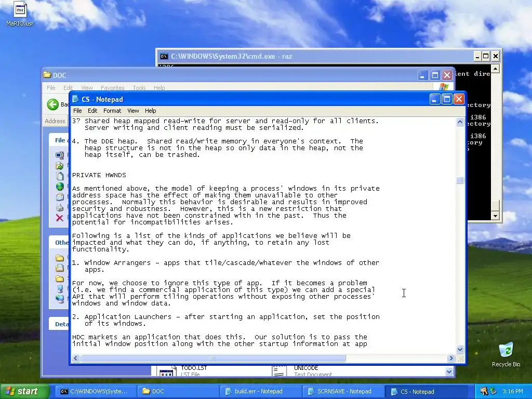Open Notepad Edit menu
The height and width of the screenshot is (399, 532).
pos(92,111)
